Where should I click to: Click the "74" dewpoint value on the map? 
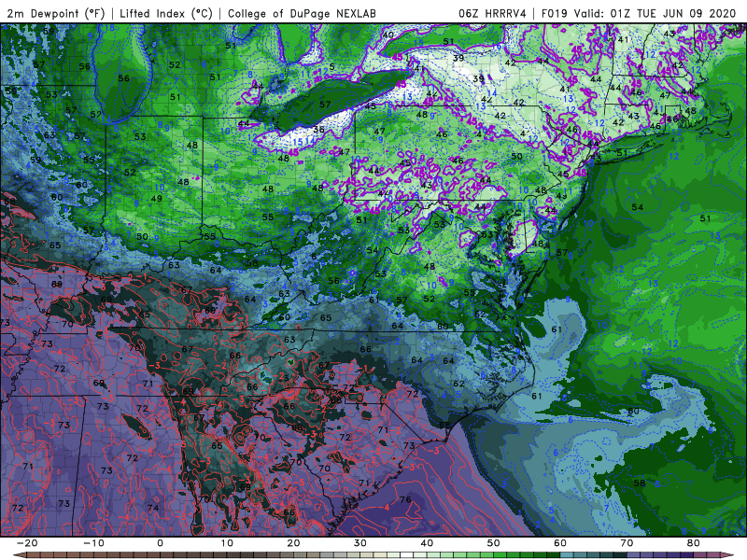(x=153, y=508)
